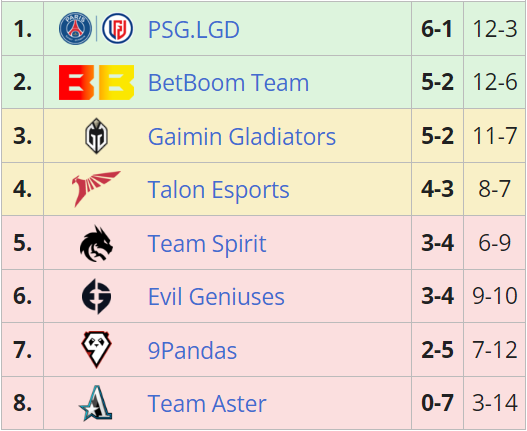Click Team Aster's 3-14 game score cell
Viewport: 527px width, 431px height.
click(x=495, y=403)
